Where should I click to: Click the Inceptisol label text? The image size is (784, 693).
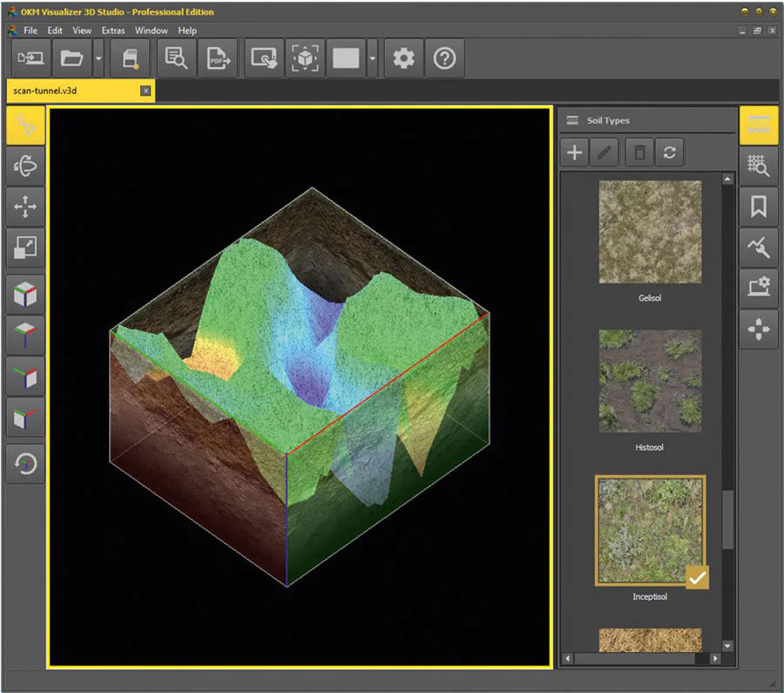tap(650, 596)
